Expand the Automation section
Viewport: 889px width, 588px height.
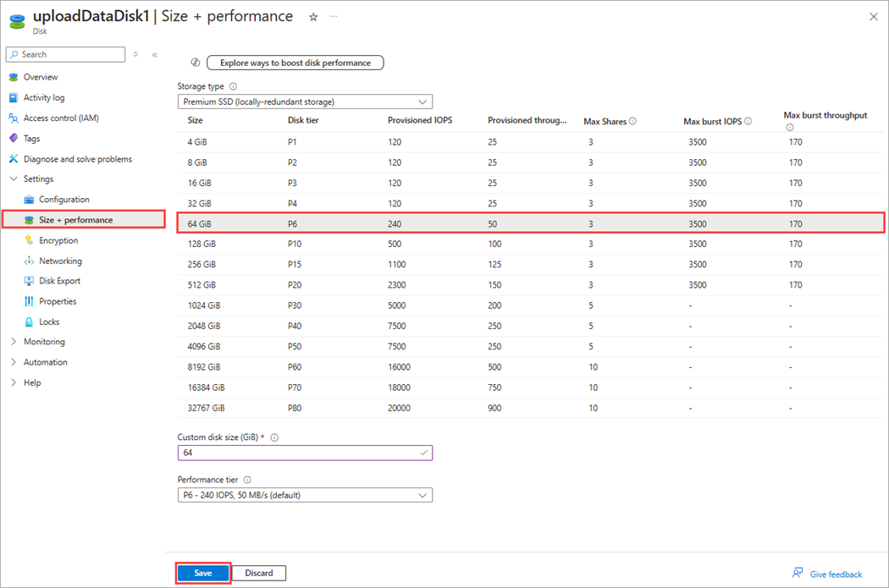pos(14,362)
